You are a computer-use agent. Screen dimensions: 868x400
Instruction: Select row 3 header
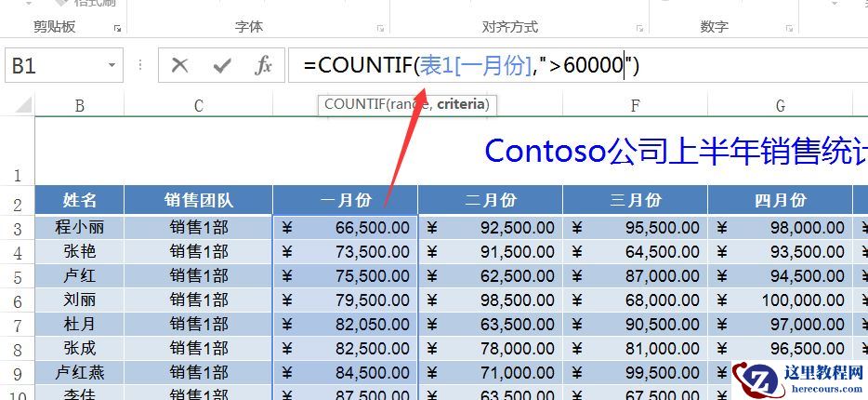pyautogui.click(x=17, y=228)
